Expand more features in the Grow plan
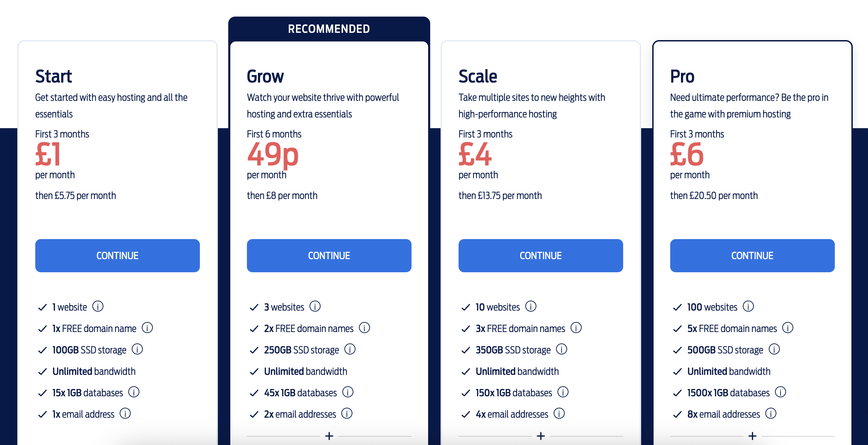Screen dimensions: 868x445 [329, 436]
